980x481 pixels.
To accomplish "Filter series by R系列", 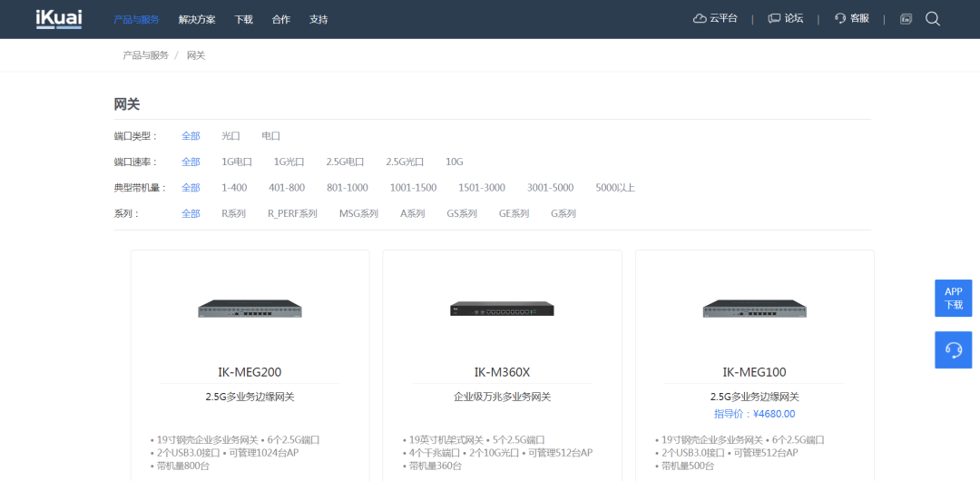I will 234,213.
